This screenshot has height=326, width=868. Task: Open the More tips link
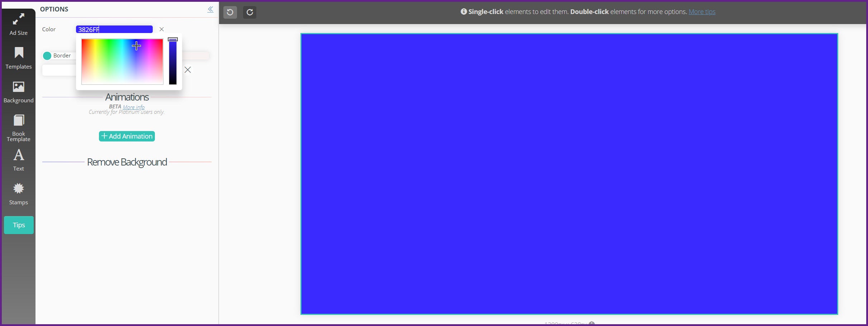pos(702,12)
